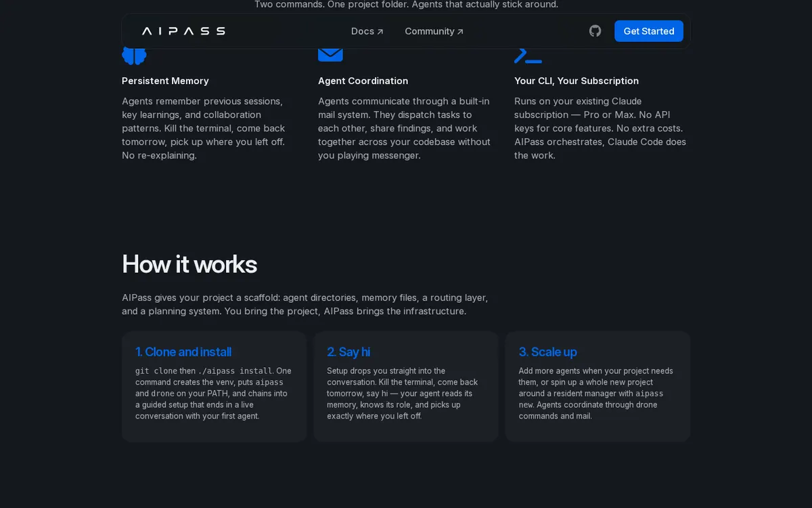Click the 3. Scale up card title
Screen dimensions: 812x508
(548, 352)
